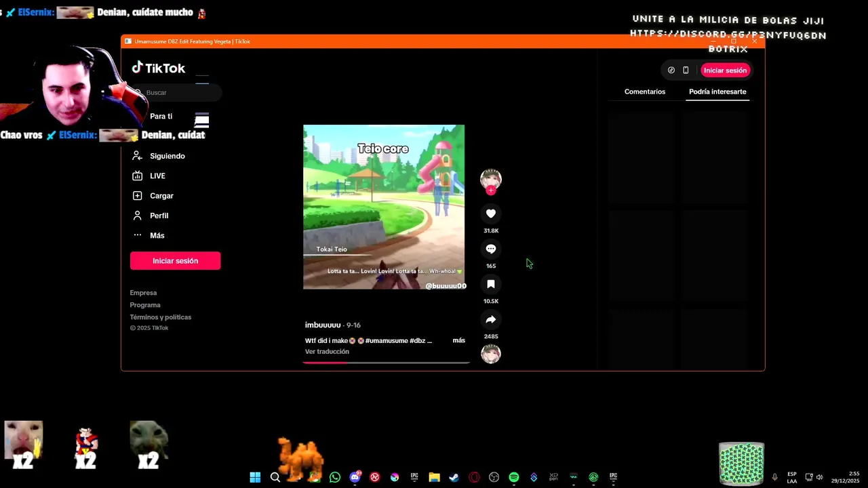This screenshot has height=488, width=868.
Task: Open the creator's avatar above the heart
Action: click(x=491, y=179)
